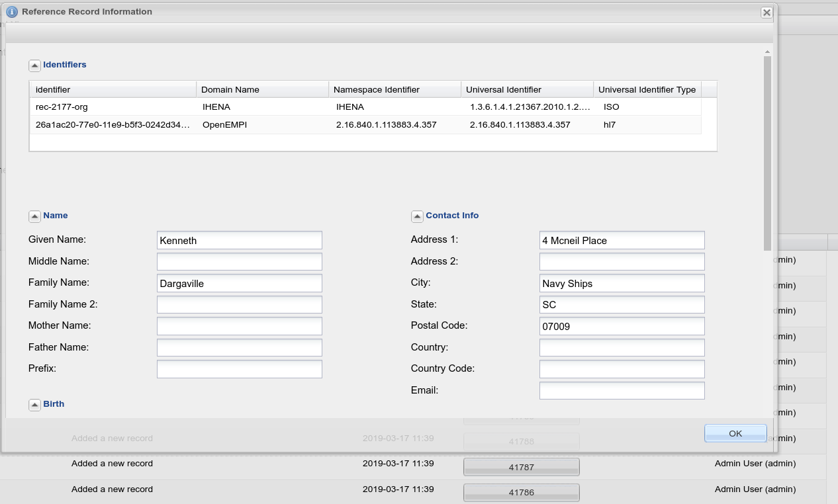Focus the Family Name field with Dargaville
Image resolution: width=838 pixels, height=504 pixels.
(240, 283)
